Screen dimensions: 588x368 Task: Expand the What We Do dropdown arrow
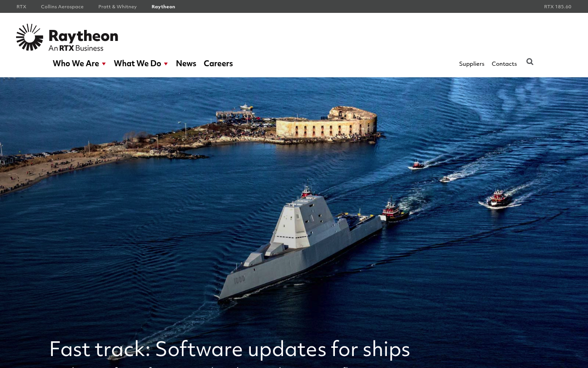point(166,64)
